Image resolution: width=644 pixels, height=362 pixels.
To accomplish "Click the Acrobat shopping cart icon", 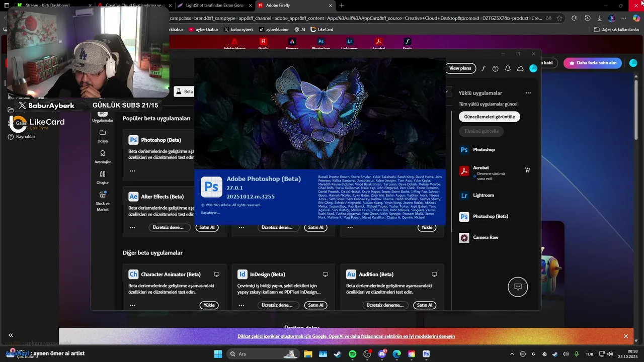I will tap(527, 170).
